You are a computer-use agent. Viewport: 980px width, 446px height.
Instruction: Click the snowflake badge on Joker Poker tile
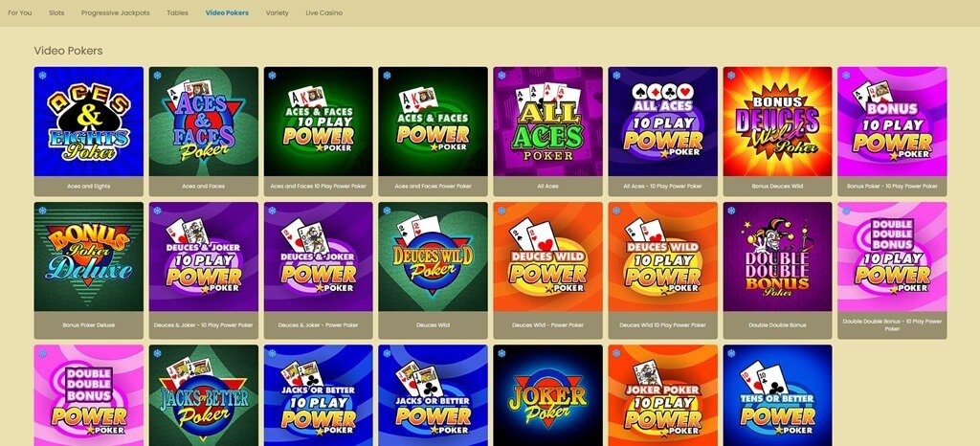pos(501,353)
